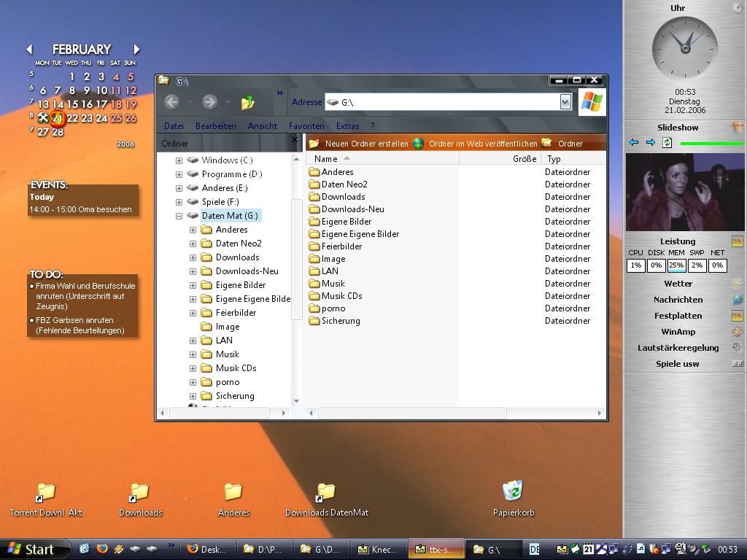Image resolution: width=747 pixels, height=560 pixels.
Task: Sort files by clicking the Größe column header
Action: (x=524, y=159)
